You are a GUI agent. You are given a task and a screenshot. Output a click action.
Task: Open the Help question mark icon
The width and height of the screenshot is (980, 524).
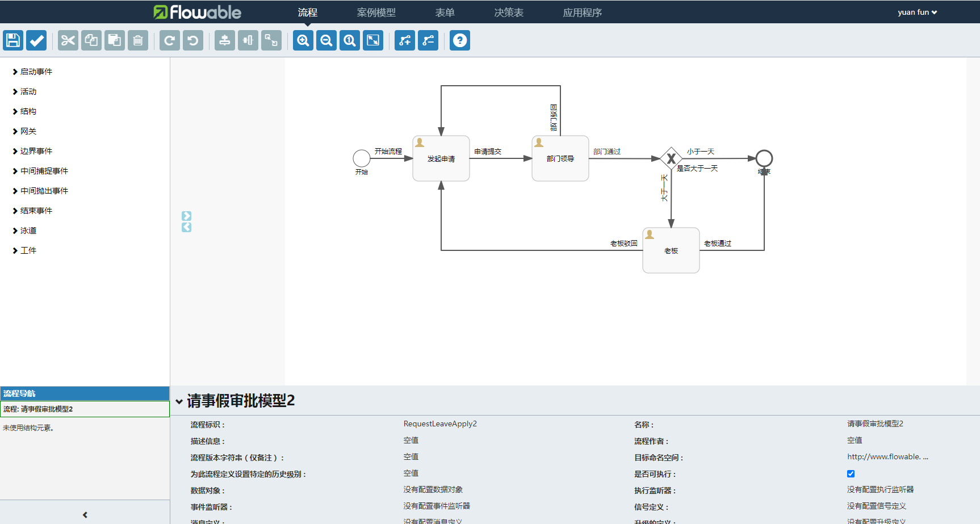click(460, 40)
